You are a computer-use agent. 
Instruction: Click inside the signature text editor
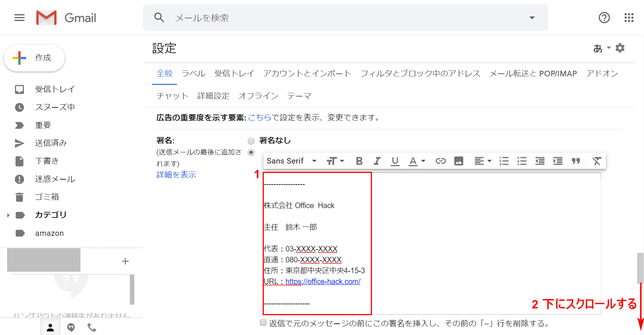(432, 244)
